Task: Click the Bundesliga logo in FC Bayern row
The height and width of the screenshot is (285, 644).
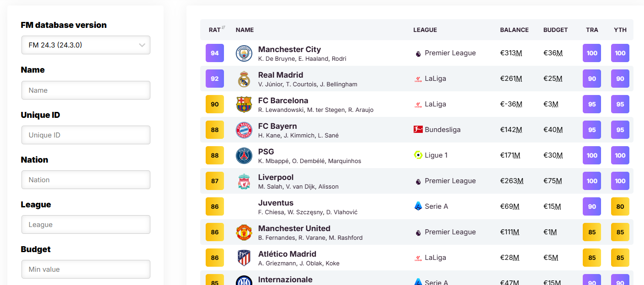Action: [x=418, y=130]
